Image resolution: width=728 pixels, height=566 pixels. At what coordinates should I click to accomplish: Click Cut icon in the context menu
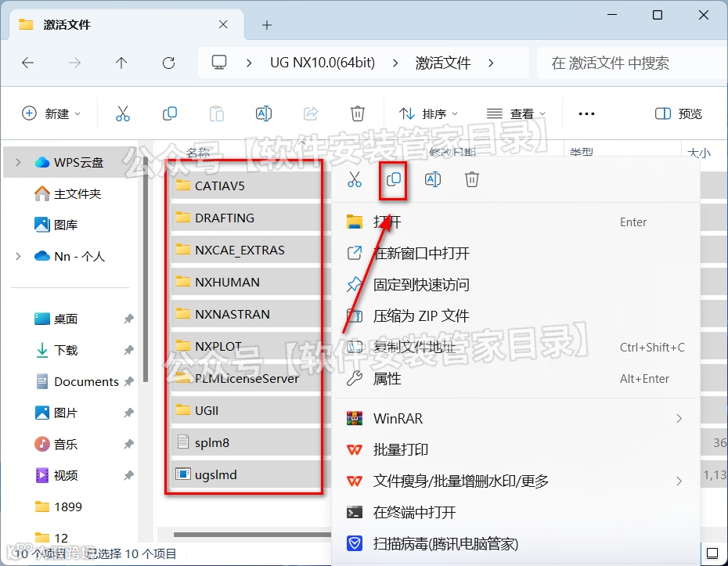(355, 180)
